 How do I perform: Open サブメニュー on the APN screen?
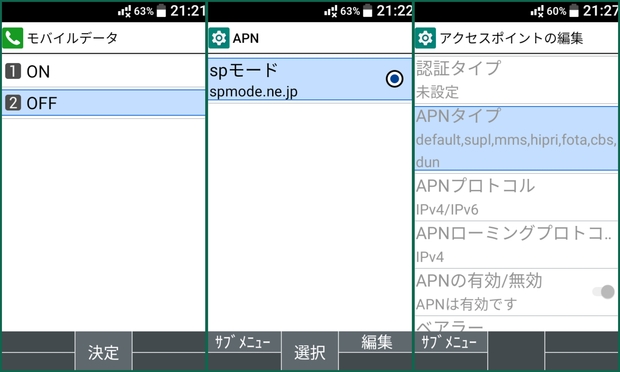click(x=244, y=342)
